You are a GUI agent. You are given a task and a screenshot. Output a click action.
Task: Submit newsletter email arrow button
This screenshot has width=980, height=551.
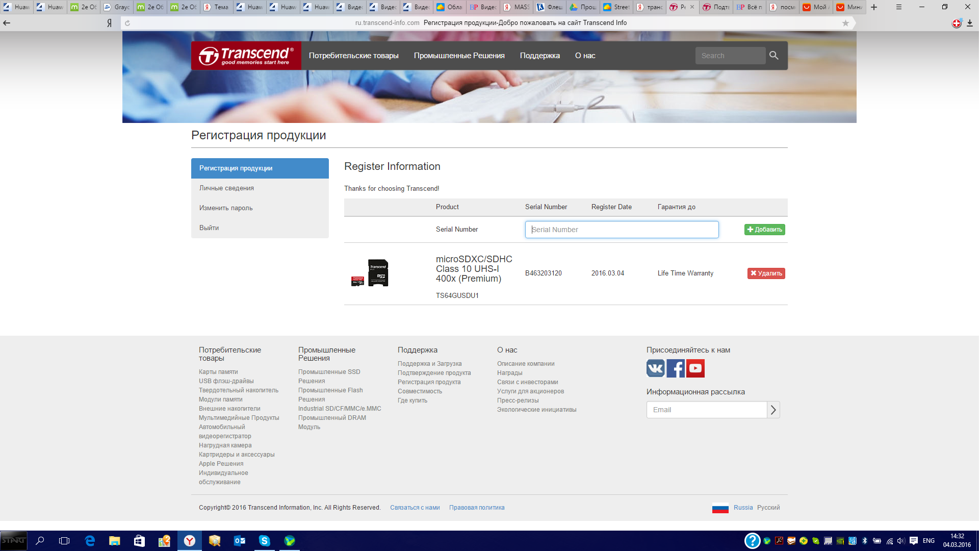773,410
